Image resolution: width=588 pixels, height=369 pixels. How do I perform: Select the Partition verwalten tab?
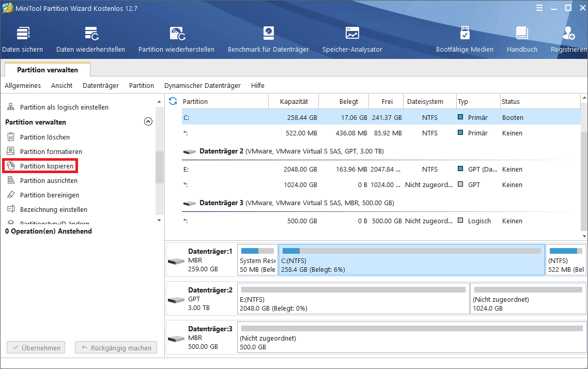pos(47,70)
